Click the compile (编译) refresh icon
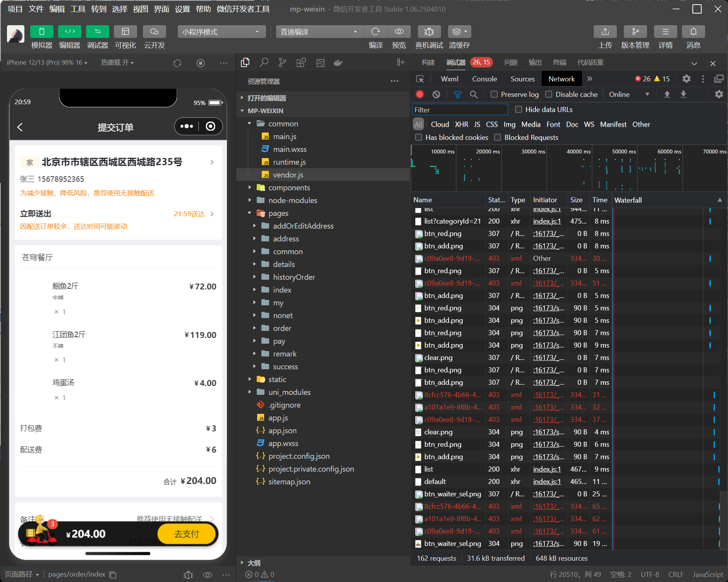Image resolution: width=728 pixels, height=582 pixels. coord(375,32)
